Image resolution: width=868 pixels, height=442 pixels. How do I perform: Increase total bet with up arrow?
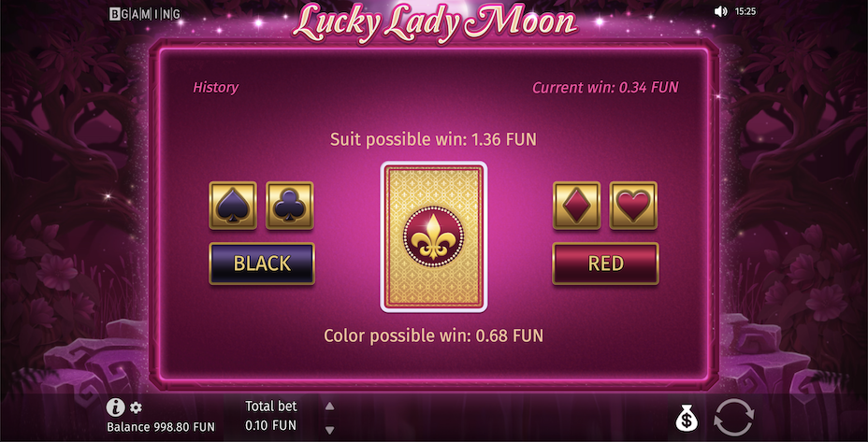[x=329, y=406]
